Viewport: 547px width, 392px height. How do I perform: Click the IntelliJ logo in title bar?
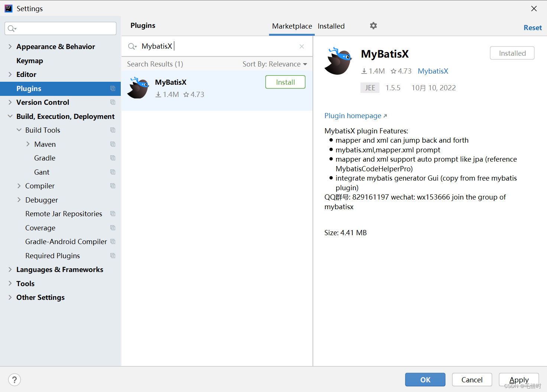tap(9, 8)
